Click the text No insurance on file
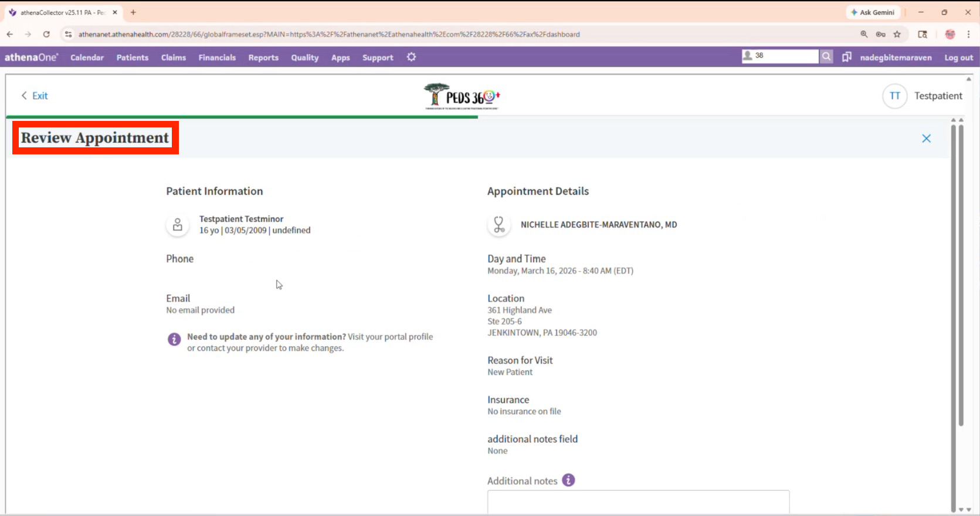 (524, 412)
